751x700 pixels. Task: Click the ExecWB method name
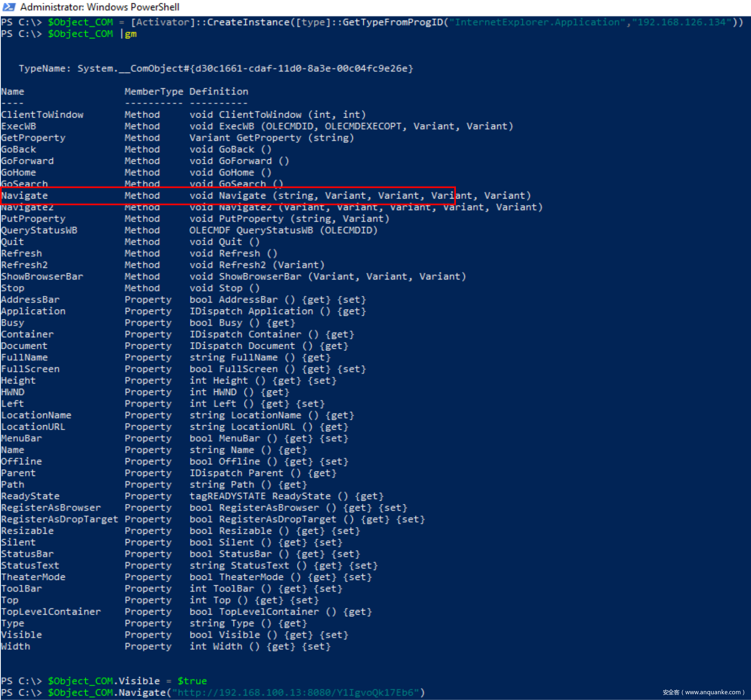pyautogui.click(x=18, y=126)
